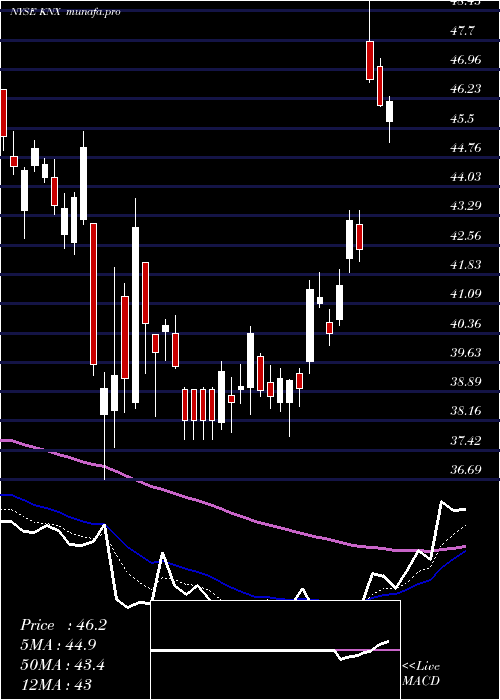Select the 43.29 price axis label
The height and width of the screenshot is (700, 500).
tap(467, 206)
